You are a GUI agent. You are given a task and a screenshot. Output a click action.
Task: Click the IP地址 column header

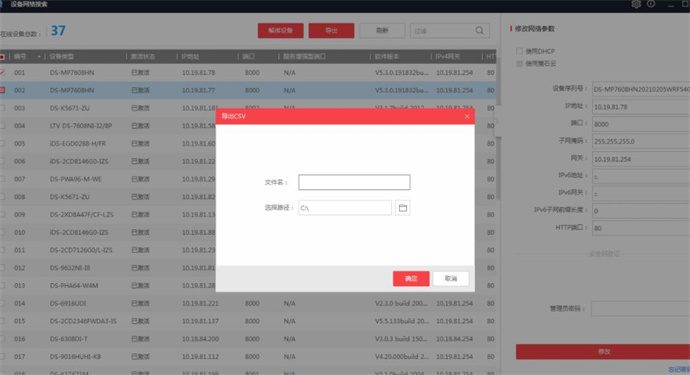pos(190,56)
